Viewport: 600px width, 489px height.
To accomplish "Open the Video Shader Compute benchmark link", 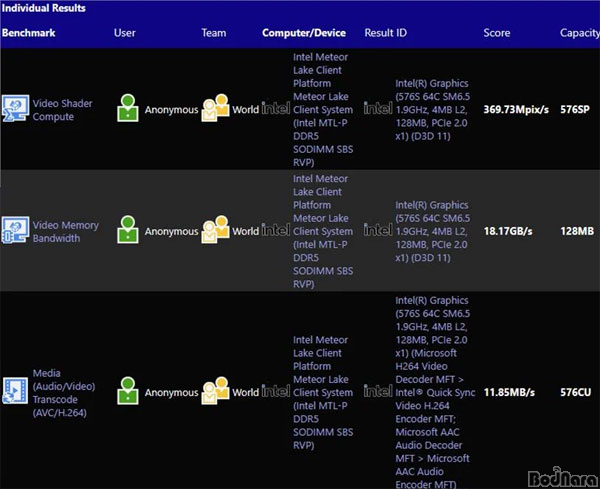I will [62, 110].
